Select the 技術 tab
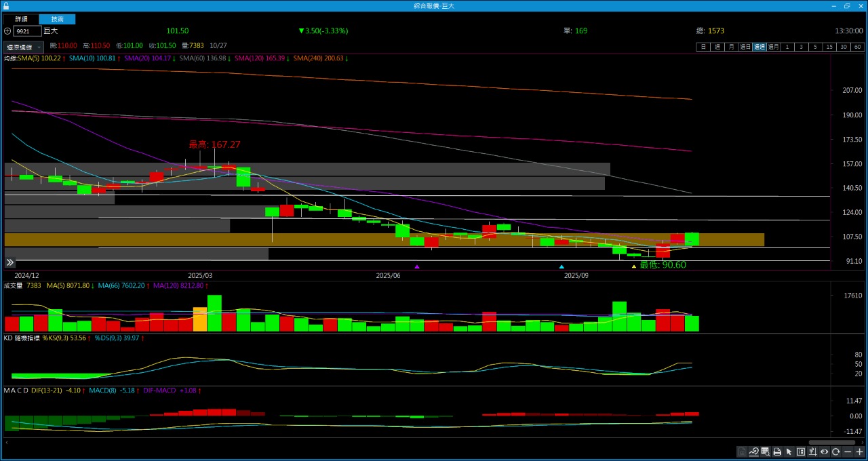868x461 pixels. click(57, 19)
